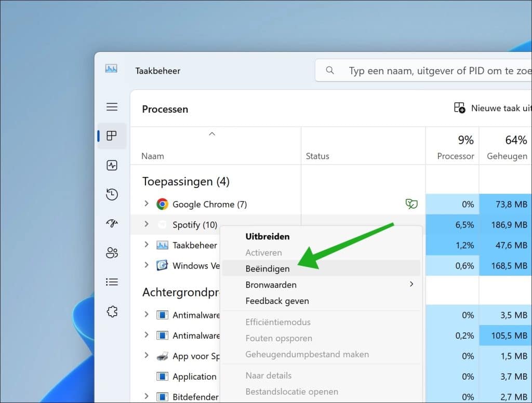Select the Processes sidebar icon

tap(112, 136)
